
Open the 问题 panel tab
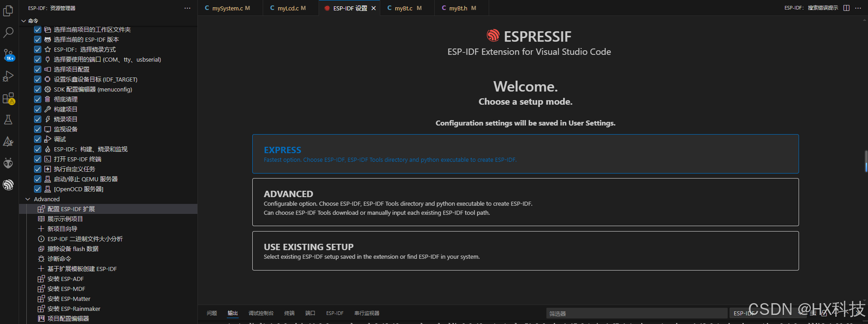pyautogui.click(x=212, y=313)
